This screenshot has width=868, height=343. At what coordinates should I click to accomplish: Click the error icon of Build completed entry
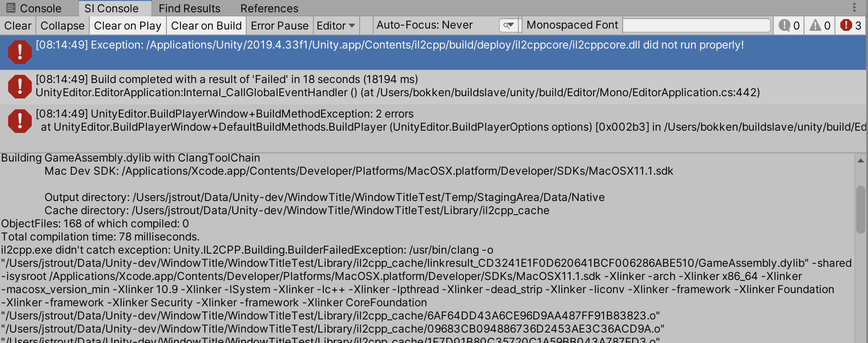pos(20,86)
